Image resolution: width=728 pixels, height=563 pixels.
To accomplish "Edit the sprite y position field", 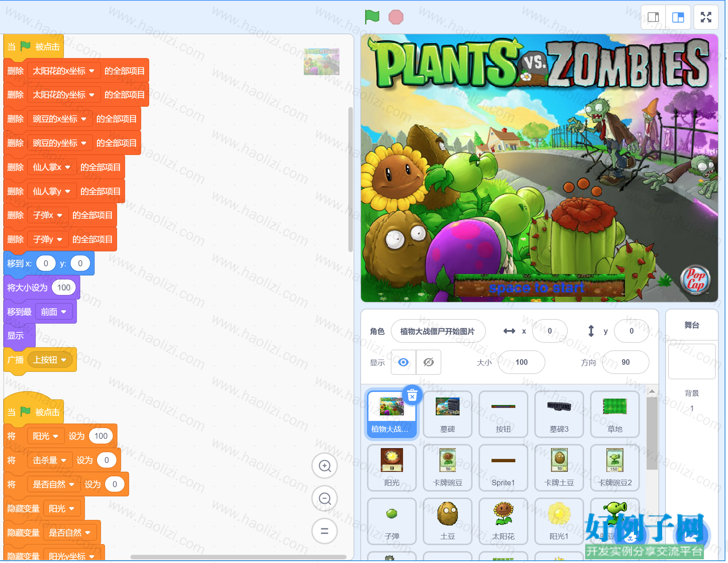I will (632, 331).
